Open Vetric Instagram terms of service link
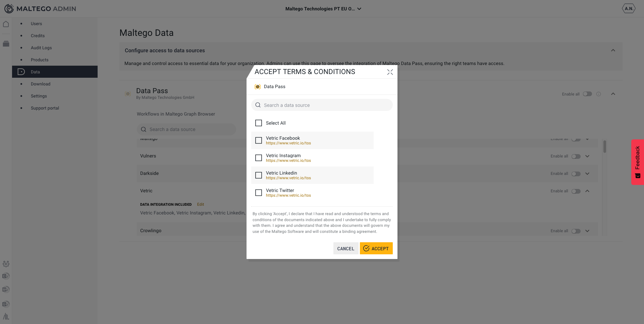The image size is (644, 324). [x=288, y=160]
